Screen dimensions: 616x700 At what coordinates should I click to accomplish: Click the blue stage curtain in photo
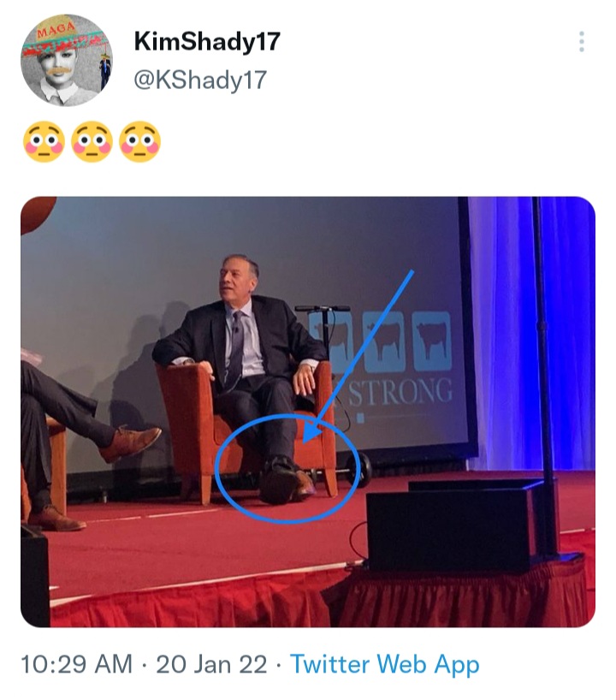click(x=531, y=333)
